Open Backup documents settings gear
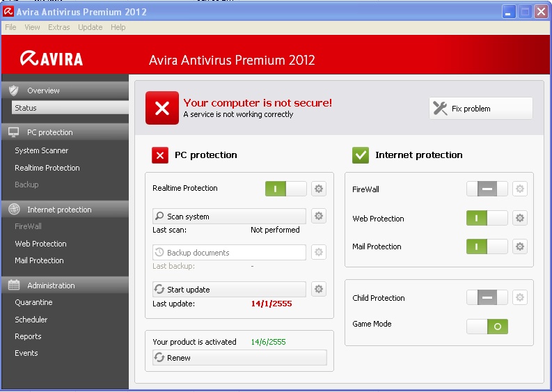Screen dimensions: 552x392 319,252
